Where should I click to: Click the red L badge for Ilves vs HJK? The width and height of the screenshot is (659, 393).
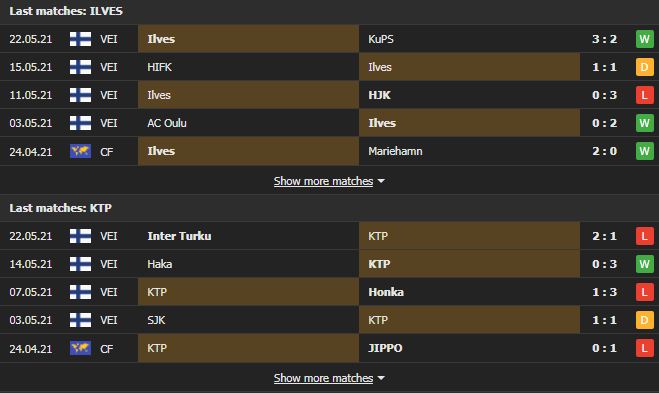[x=644, y=95]
